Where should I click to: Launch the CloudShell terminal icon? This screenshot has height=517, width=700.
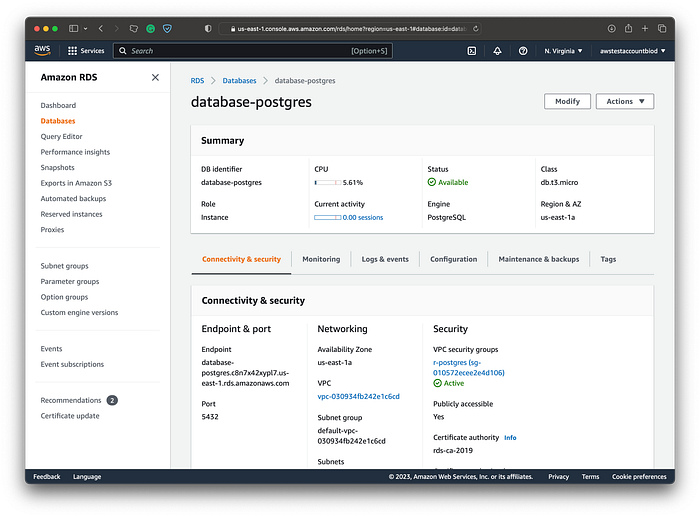472,51
